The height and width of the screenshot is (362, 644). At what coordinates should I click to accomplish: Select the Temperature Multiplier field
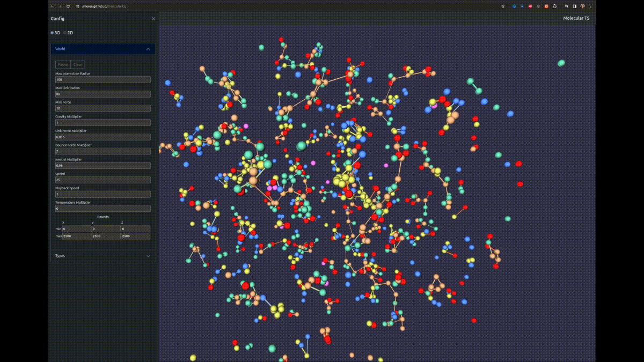point(103,209)
